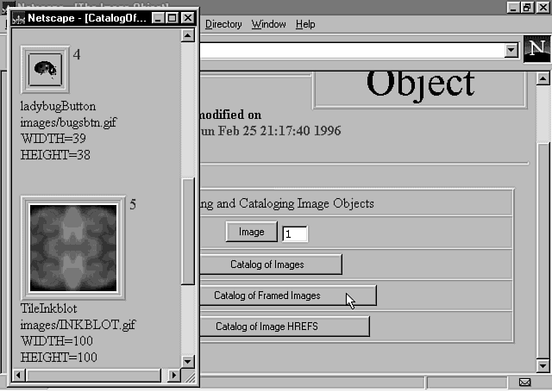552x392 pixels.
Task: Expand the location bar dropdown
Action: point(512,51)
